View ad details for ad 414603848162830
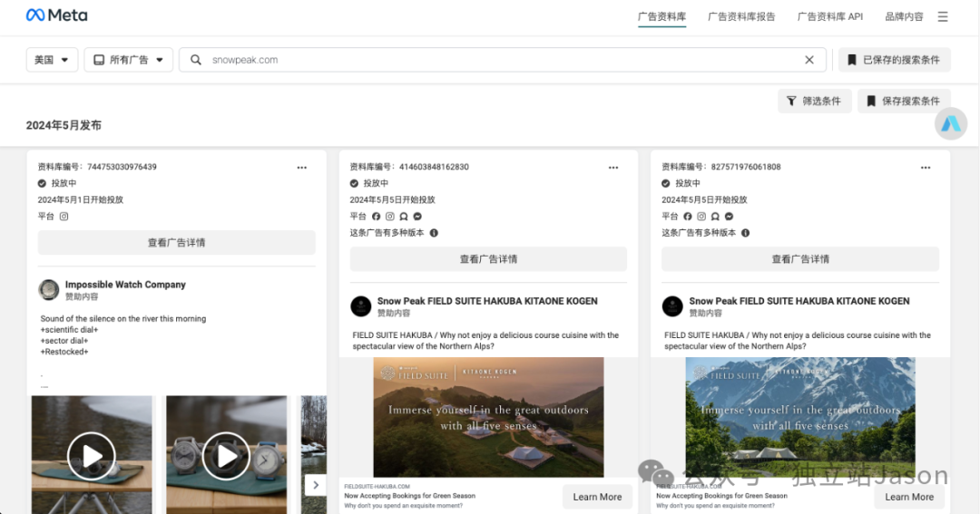The image size is (980, 514). tap(488, 258)
